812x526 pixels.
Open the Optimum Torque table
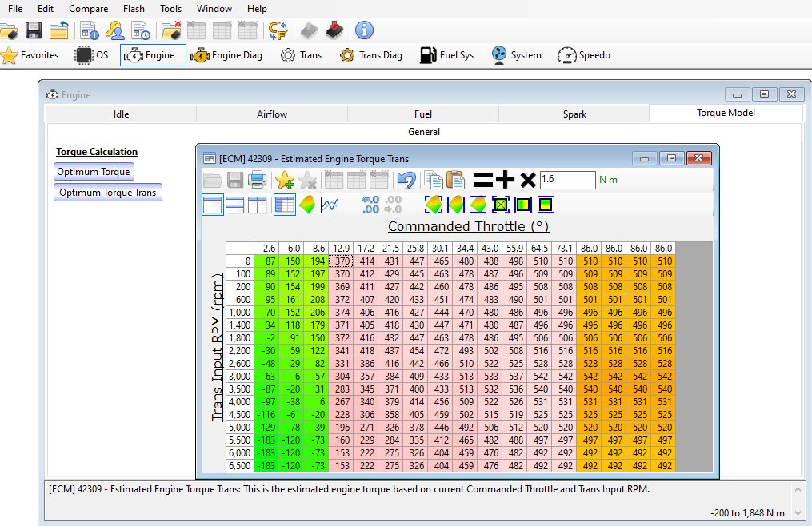coord(94,172)
